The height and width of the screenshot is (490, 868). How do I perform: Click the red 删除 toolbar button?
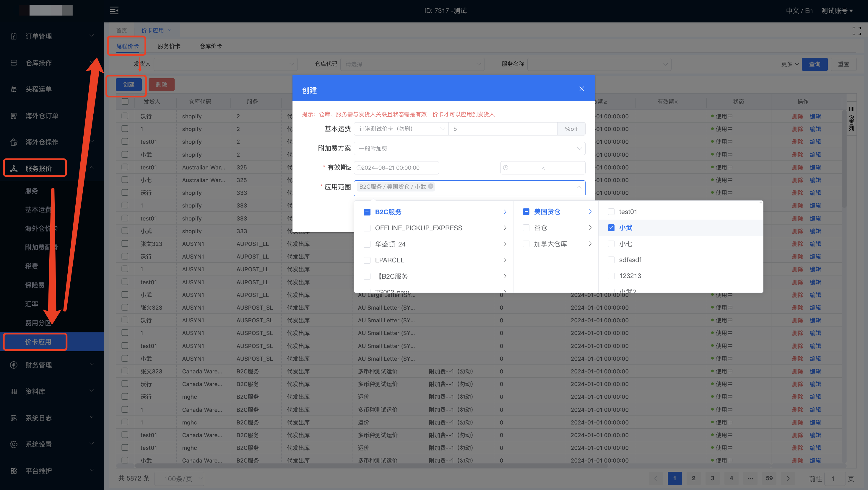pos(161,84)
